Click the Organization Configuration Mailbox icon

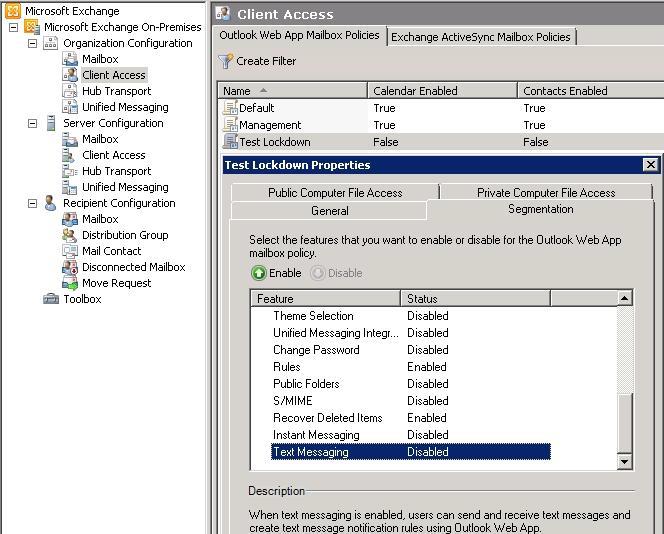coord(70,59)
